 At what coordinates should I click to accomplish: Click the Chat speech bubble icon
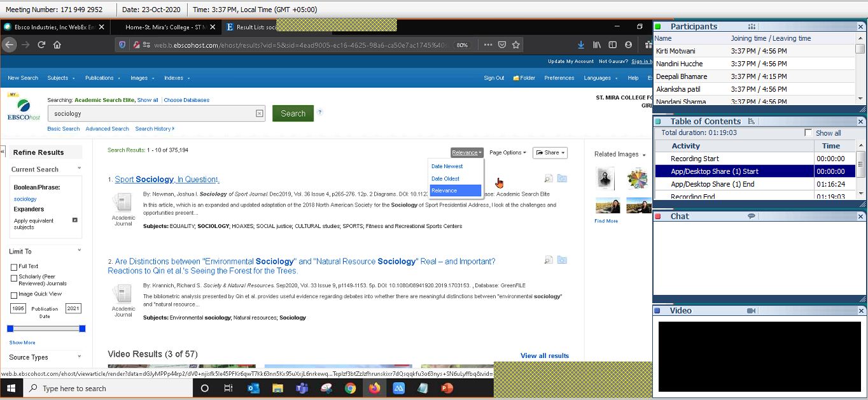752,216
